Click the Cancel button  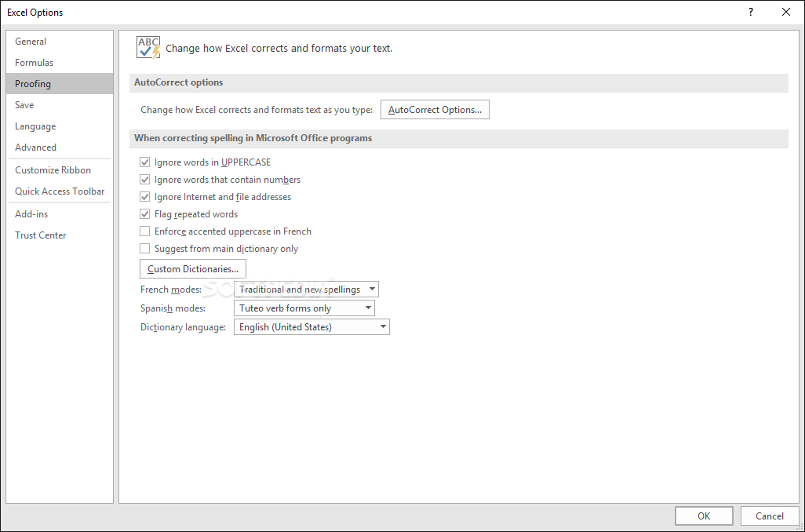point(769,516)
